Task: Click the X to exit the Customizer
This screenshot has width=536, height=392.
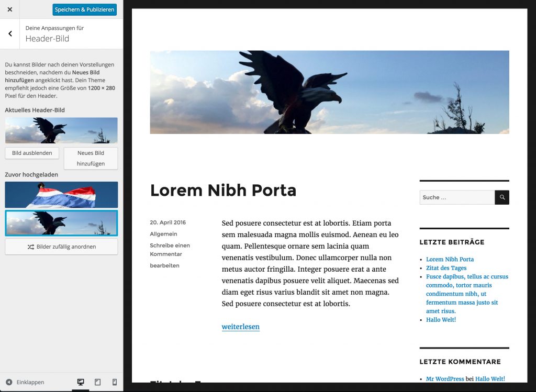Action: click(9, 9)
